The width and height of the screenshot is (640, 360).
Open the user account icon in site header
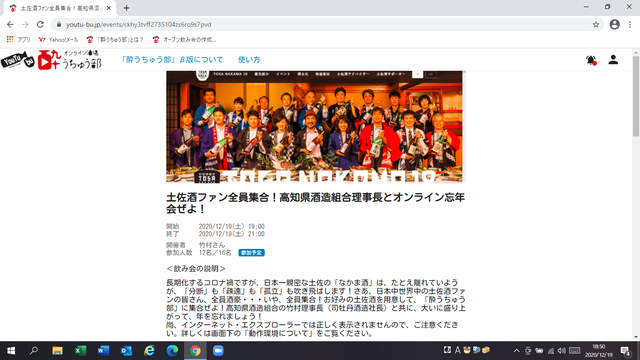click(x=613, y=60)
